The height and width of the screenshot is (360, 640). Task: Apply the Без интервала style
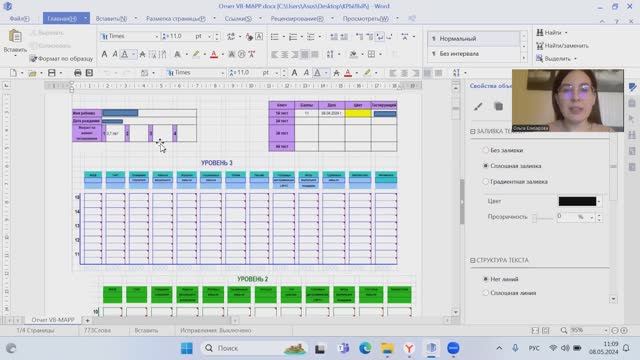[474, 53]
